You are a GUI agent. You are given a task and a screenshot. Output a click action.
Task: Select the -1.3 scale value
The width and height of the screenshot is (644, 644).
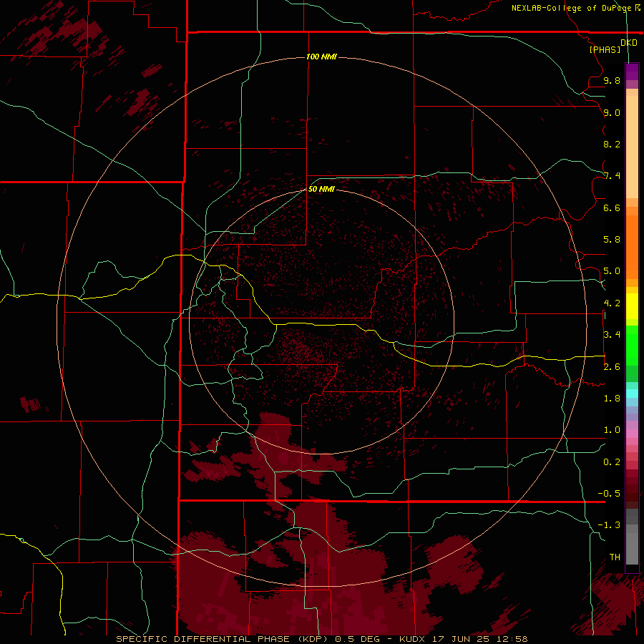pos(609,525)
